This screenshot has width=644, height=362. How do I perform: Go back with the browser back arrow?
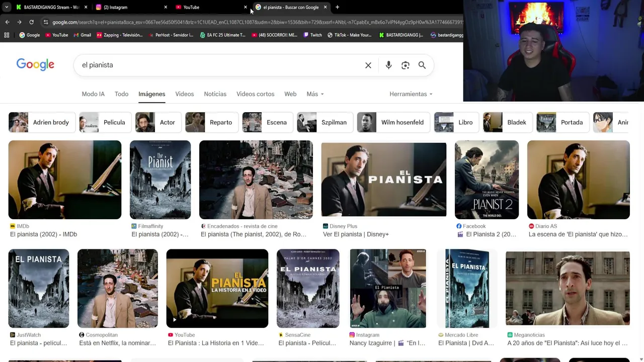pyautogui.click(x=7, y=22)
